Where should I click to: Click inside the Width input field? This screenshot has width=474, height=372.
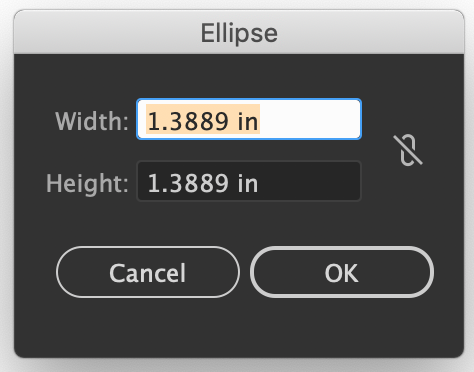coord(249,119)
